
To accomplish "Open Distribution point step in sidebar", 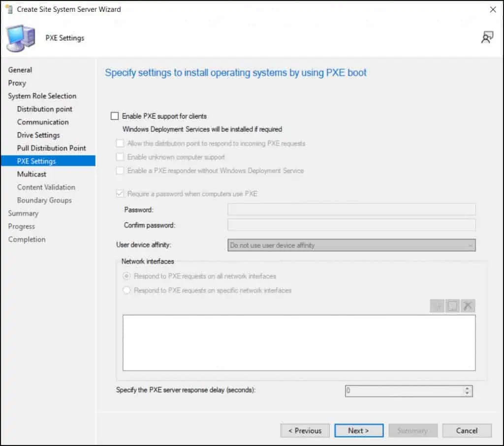I will point(44,109).
